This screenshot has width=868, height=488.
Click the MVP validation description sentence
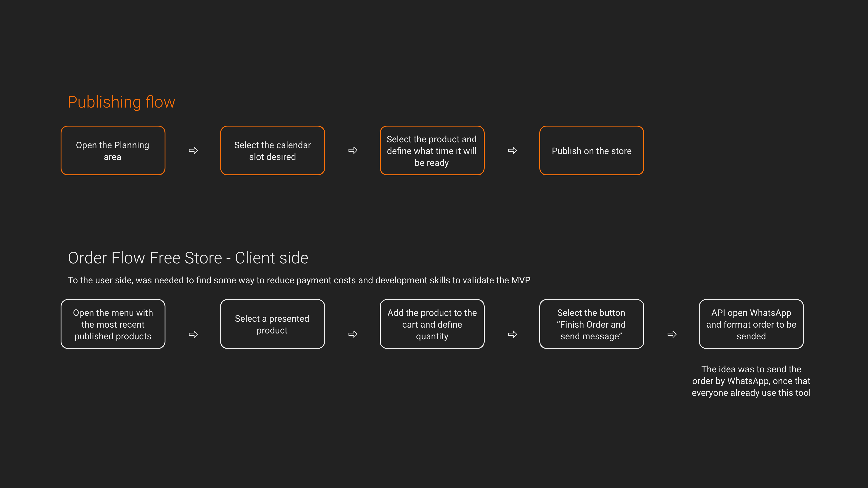click(x=299, y=281)
